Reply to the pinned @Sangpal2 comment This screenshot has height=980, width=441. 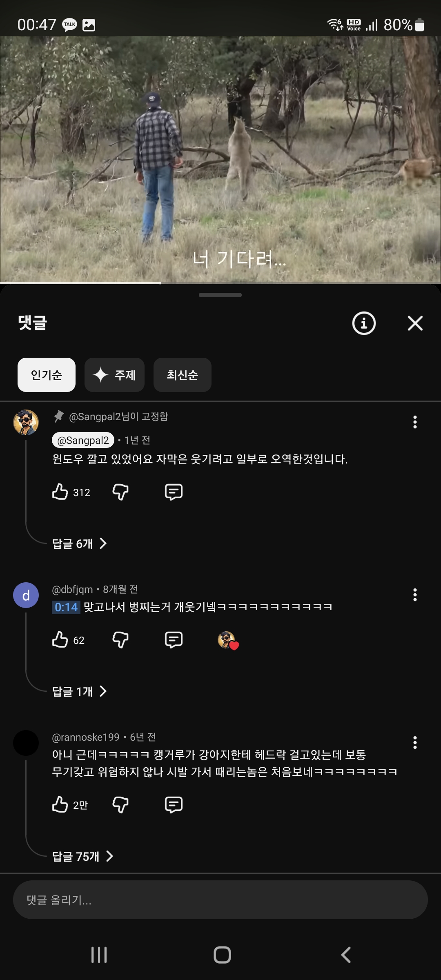tap(174, 492)
